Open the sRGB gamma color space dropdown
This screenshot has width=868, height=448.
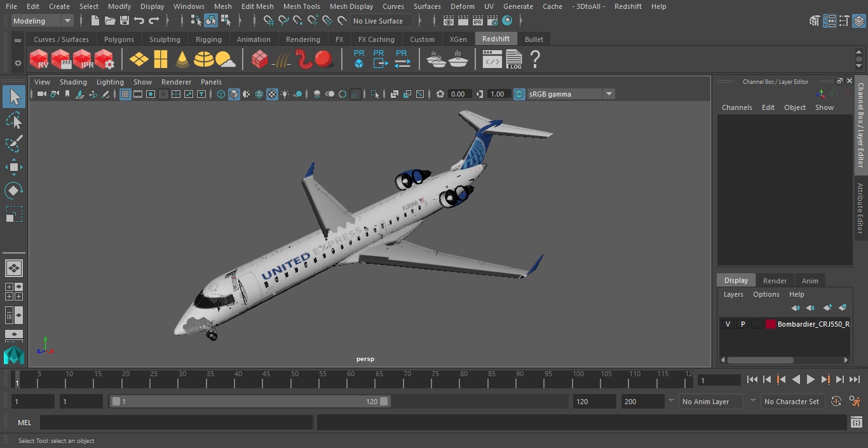point(571,94)
